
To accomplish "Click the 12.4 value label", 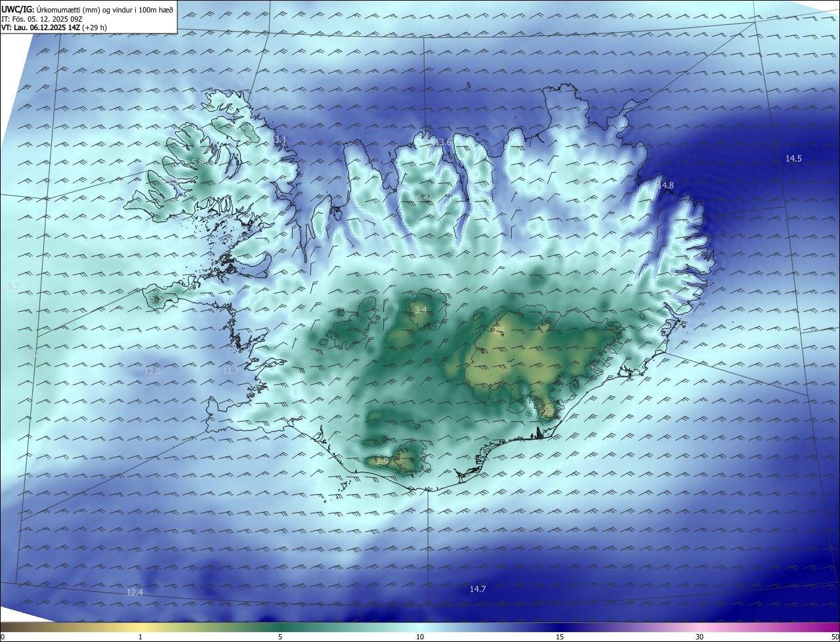I will click(135, 592).
